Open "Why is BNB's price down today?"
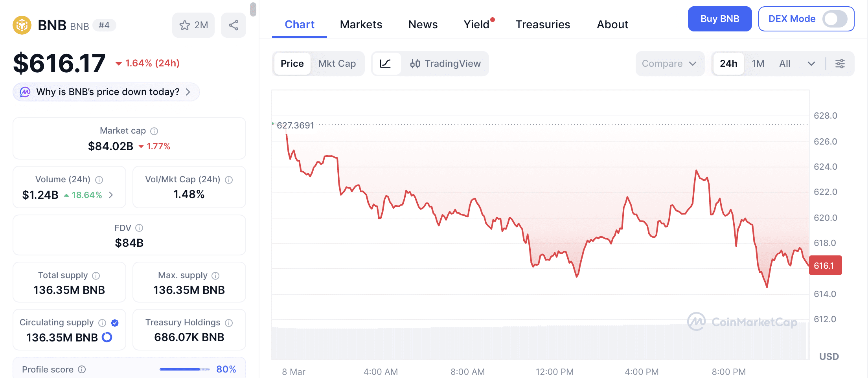 (x=106, y=92)
